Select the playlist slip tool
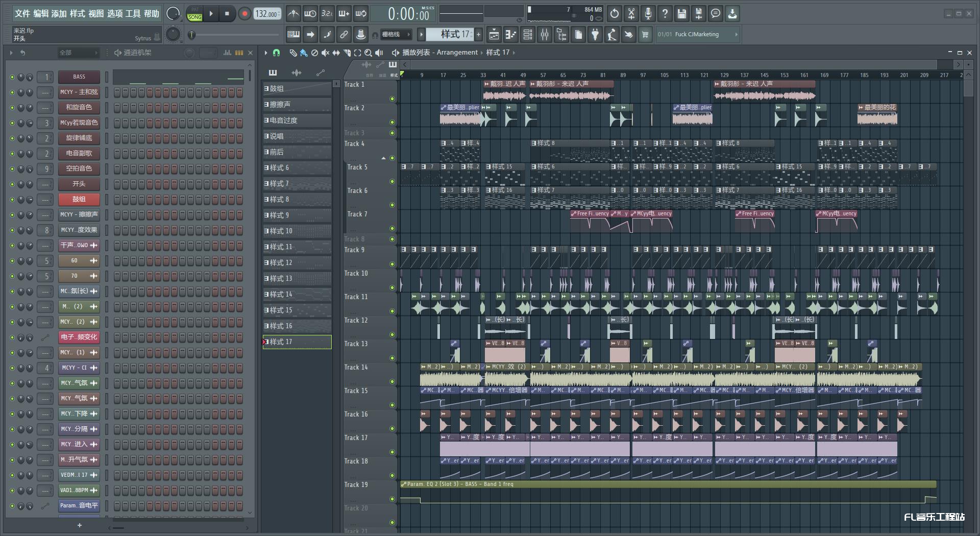 pos(336,53)
